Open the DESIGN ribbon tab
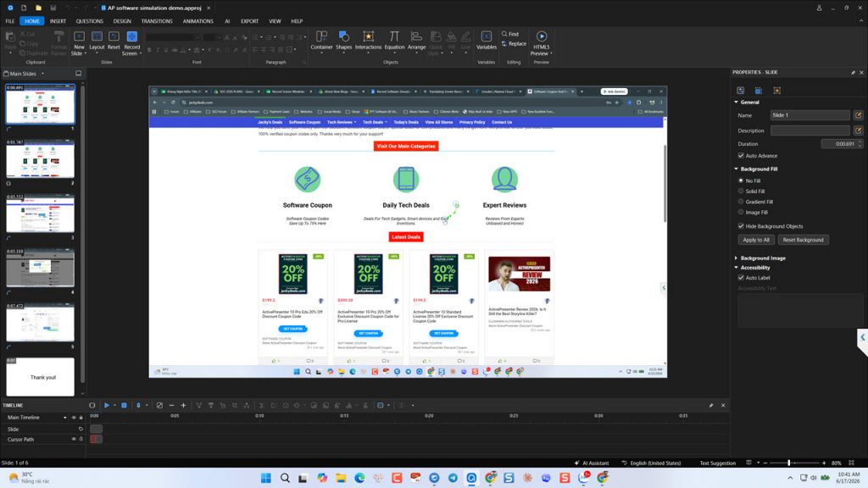 pyautogui.click(x=122, y=21)
